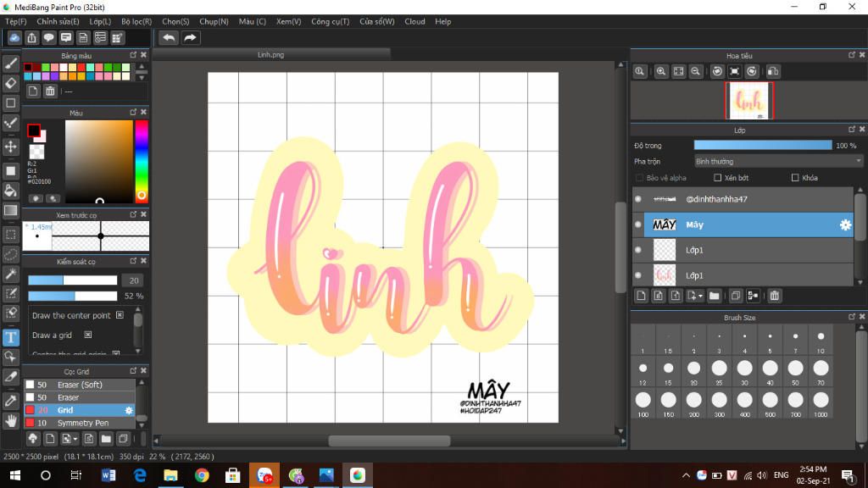Screen dimensions: 868x488
Task: Open the Cloud menu
Action: pos(415,21)
